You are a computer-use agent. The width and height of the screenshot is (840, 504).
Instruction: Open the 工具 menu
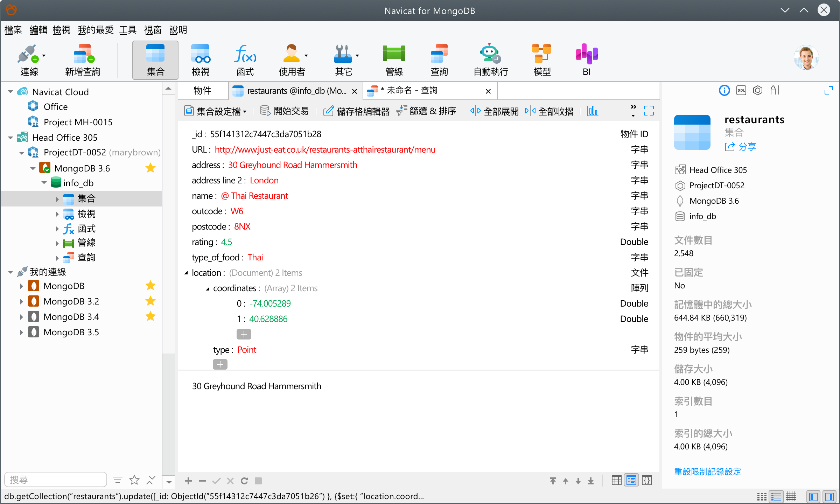point(127,30)
